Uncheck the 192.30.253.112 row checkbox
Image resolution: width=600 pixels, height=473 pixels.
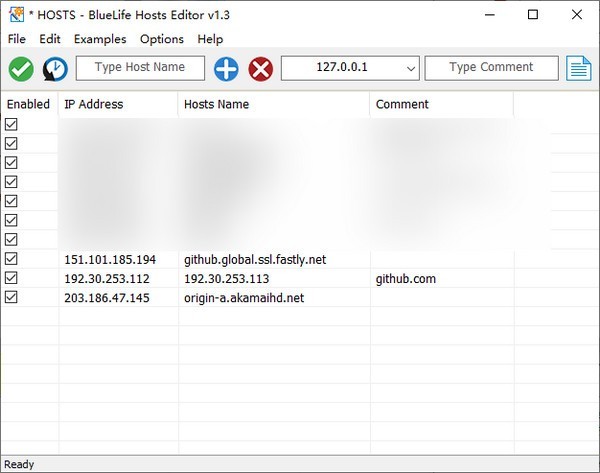coord(11,278)
